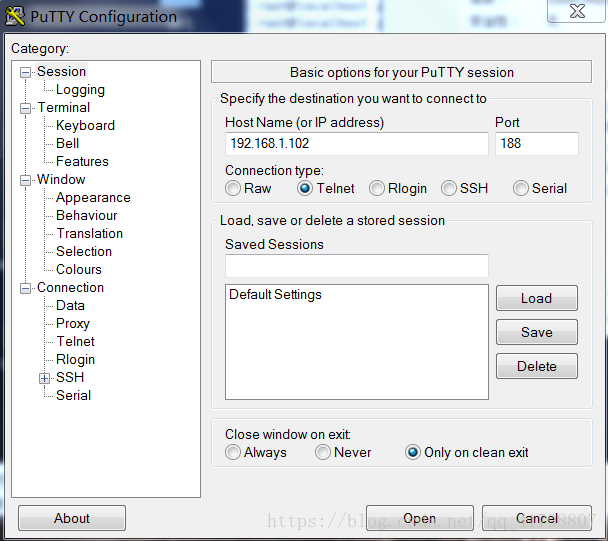Open Behaviour settings
The height and width of the screenshot is (541, 608).
pyautogui.click(x=86, y=215)
